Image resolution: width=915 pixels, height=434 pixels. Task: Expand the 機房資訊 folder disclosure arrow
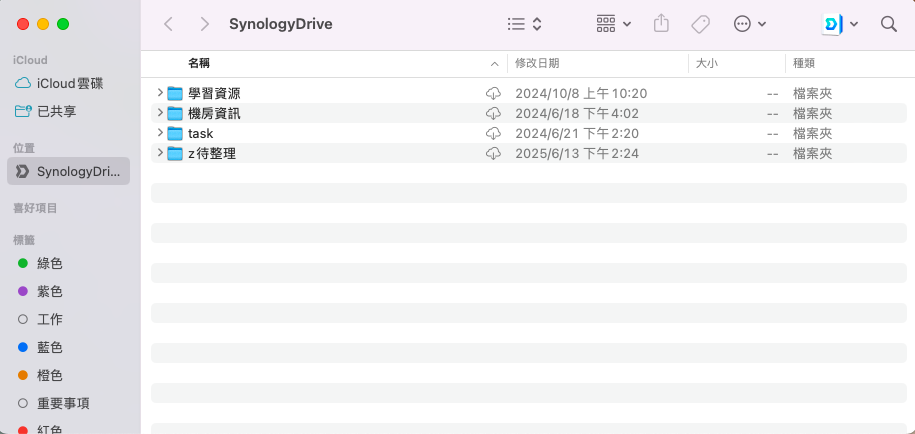[x=160, y=113]
